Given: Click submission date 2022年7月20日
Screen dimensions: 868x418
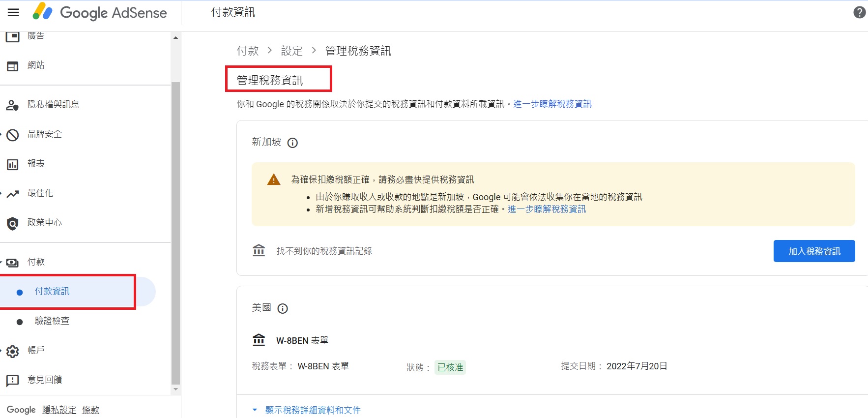Looking at the screenshot, I should click(637, 366).
